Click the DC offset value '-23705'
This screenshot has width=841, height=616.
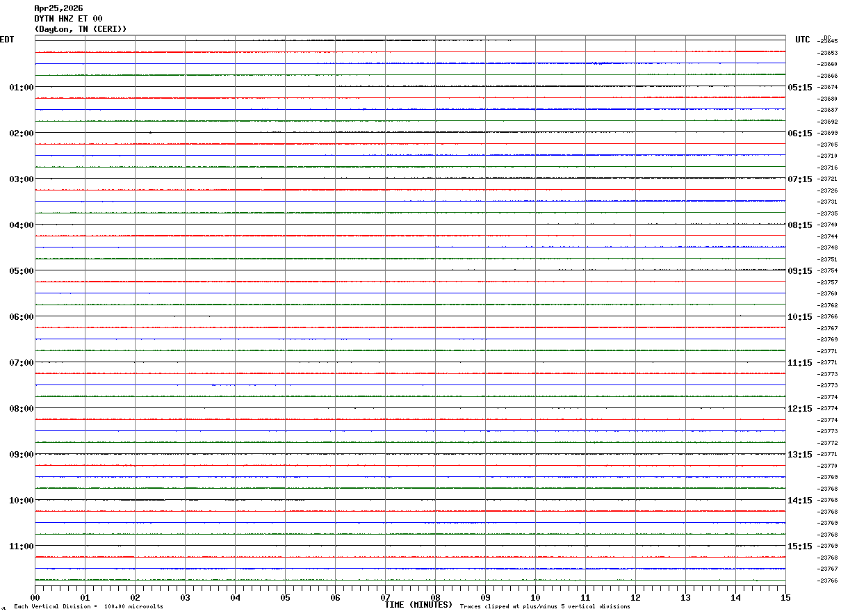coord(827,145)
